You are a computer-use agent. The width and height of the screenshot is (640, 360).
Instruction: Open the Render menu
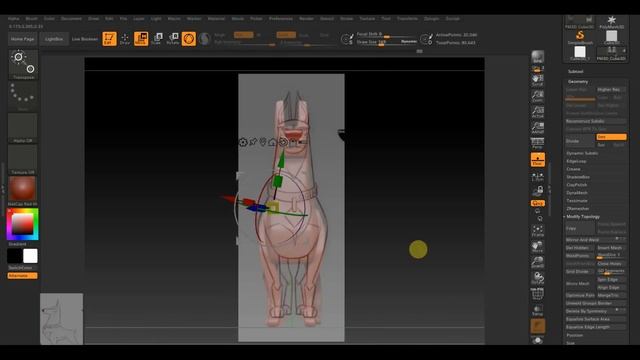pos(307,19)
